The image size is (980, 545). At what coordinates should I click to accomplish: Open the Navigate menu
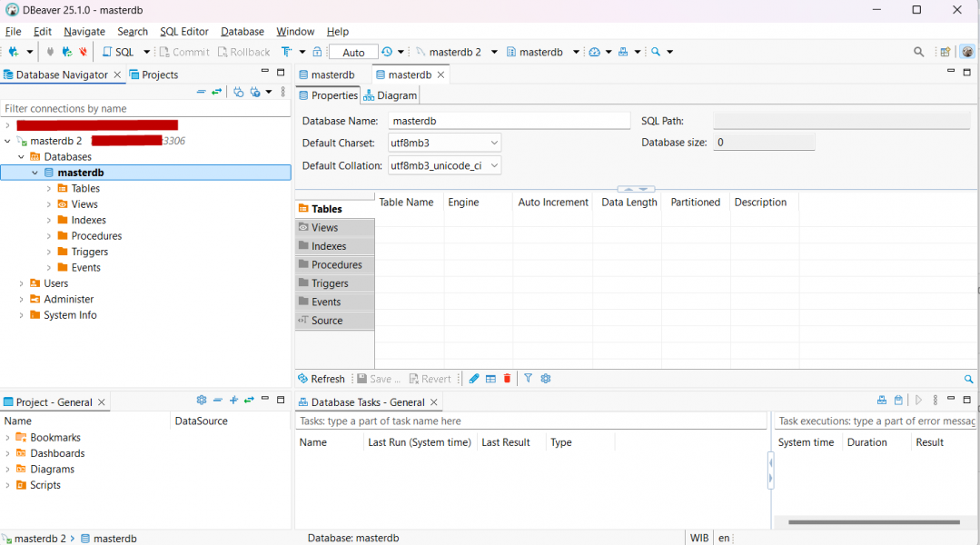84,31
